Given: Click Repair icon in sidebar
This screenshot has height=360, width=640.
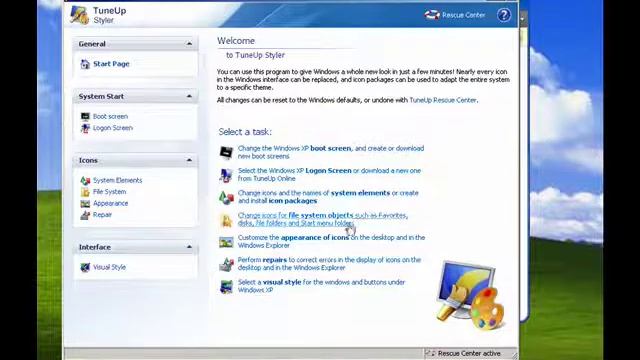Looking at the screenshot, I should click(x=85, y=215).
